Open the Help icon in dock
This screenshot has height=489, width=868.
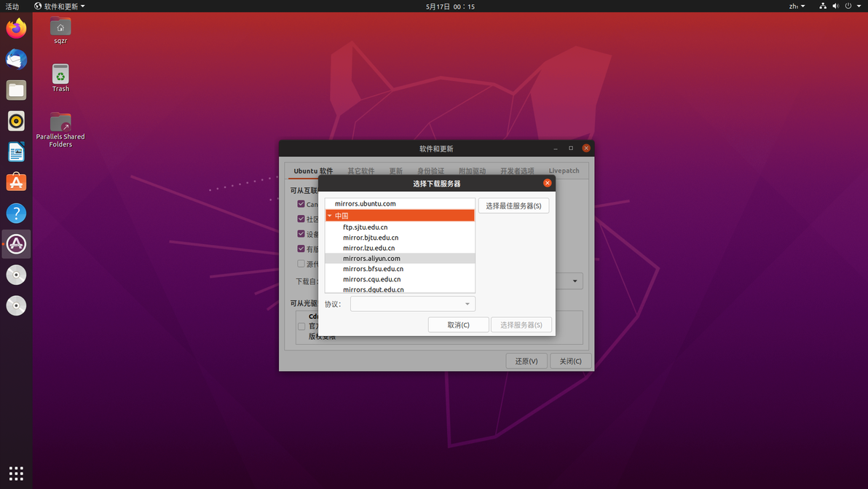[16, 214]
